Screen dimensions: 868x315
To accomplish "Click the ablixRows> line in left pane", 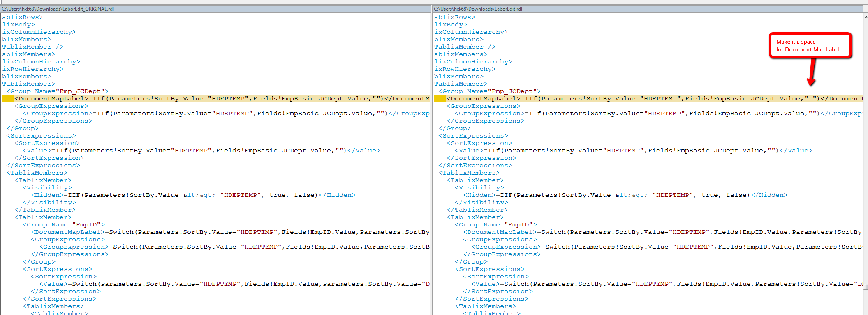I will pyautogui.click(x=23, y=17).
